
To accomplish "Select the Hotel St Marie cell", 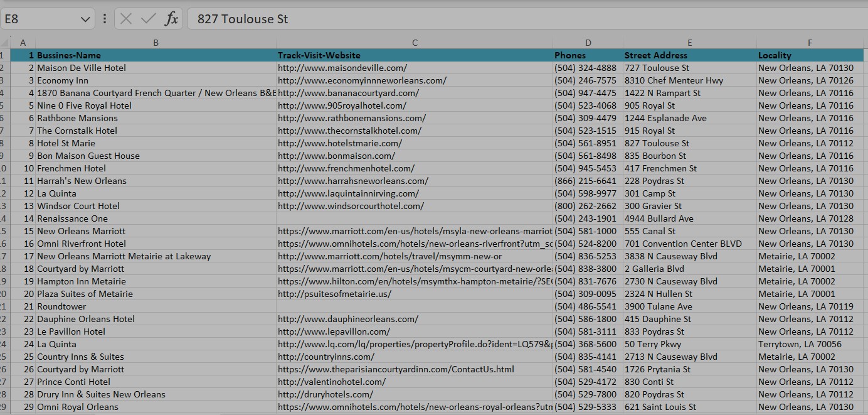I will tap(156, 143).
